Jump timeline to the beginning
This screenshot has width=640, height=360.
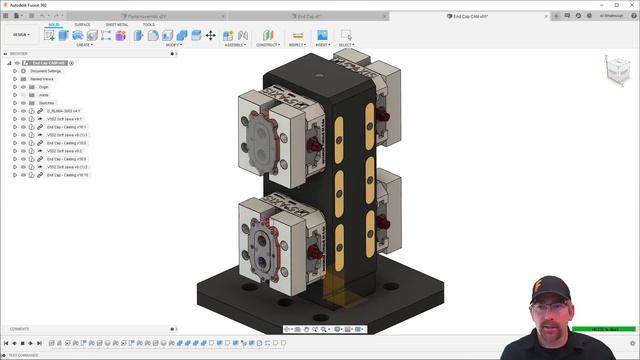[x=6, y=343]
